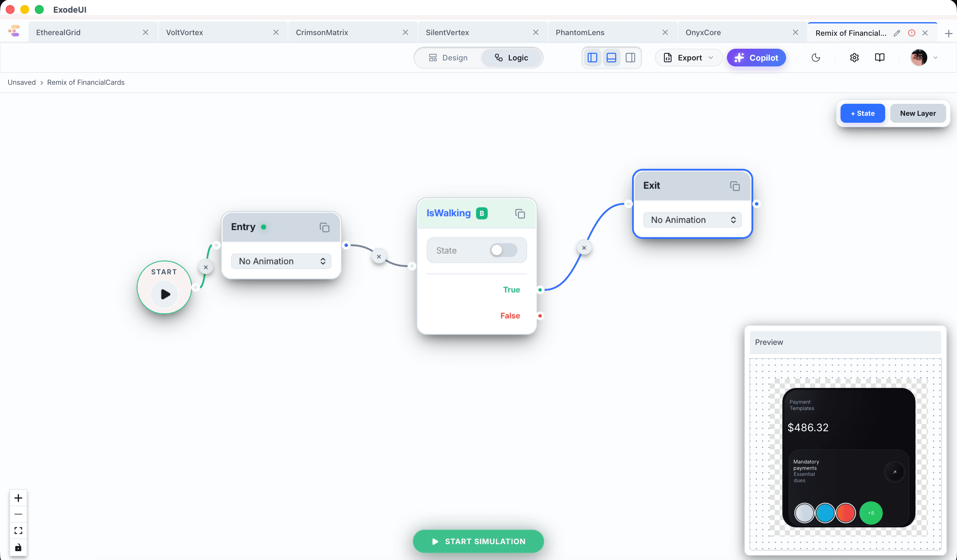Switch to the OnyxCore tab

click(x=703, y=32)
